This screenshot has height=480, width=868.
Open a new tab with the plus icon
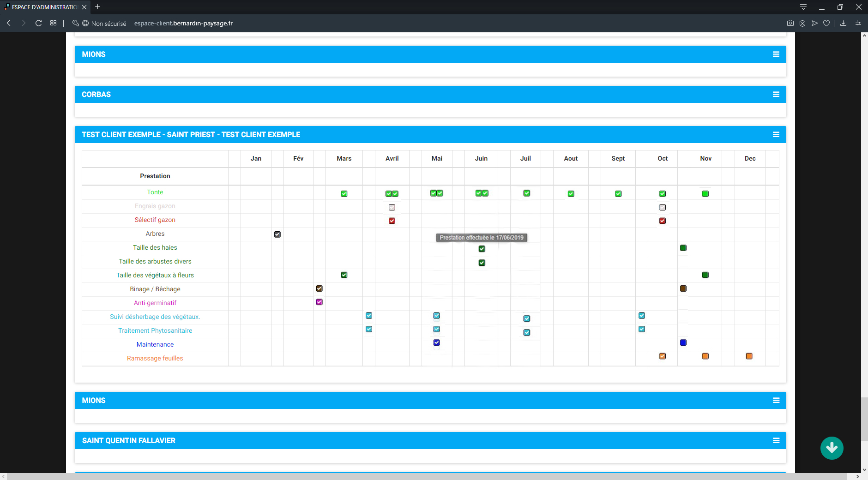tap(97, 7)
